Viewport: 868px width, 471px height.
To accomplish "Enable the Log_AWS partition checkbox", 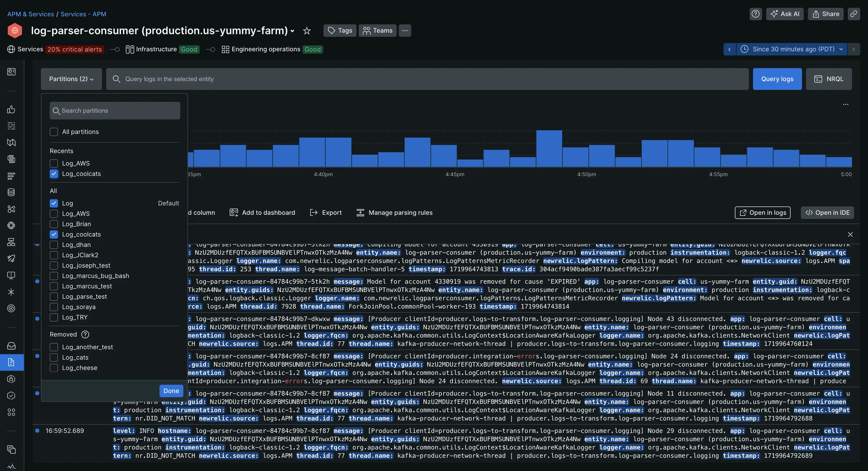I will coord(54,213).
